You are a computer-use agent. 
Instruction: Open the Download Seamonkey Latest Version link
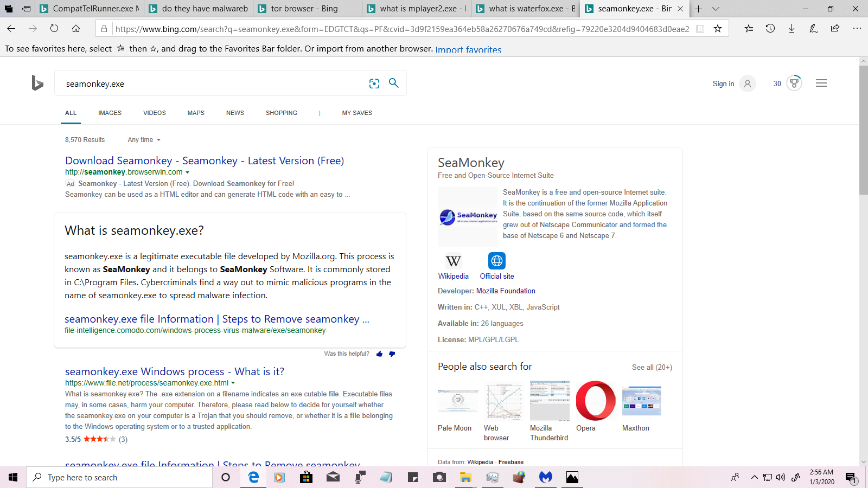coord(205,160)
